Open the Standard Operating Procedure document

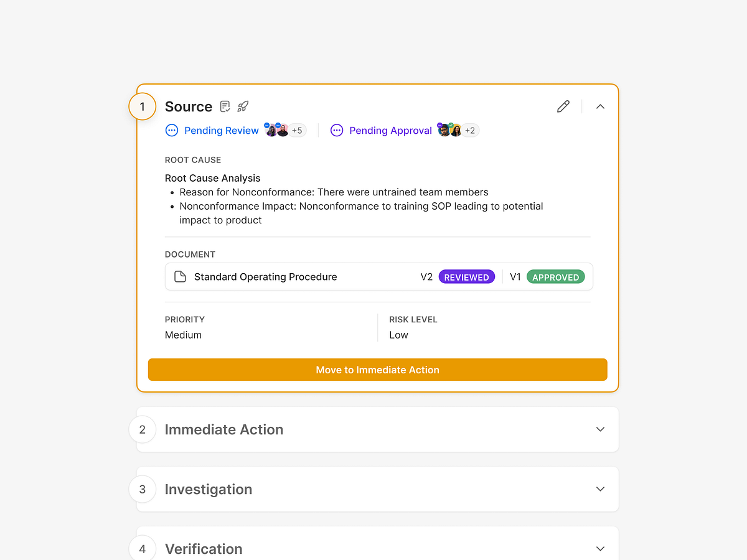tap(266, 276)
